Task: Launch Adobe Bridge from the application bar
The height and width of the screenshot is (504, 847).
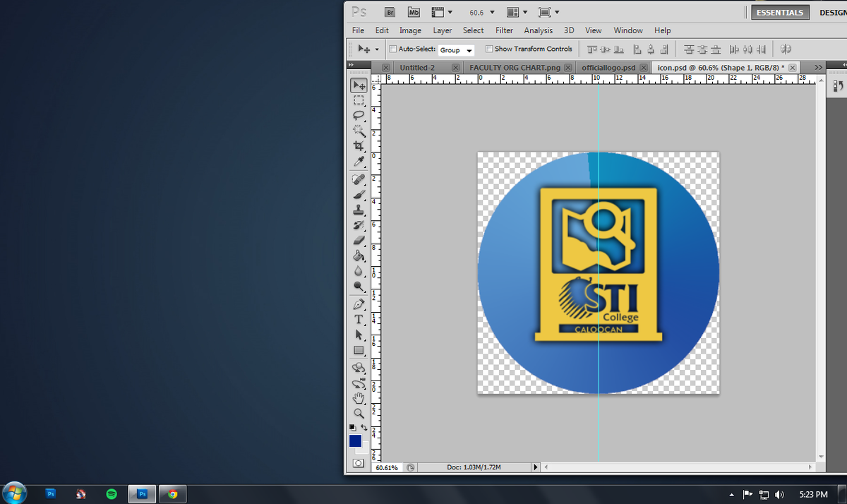Action: 390,12
